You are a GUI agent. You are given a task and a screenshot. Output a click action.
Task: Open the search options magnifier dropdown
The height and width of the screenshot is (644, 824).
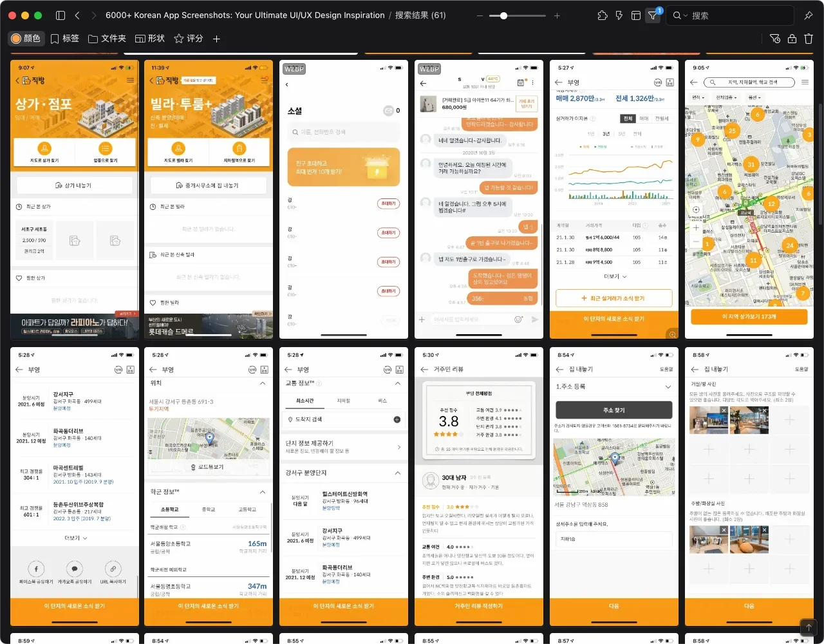(x=680, y=15)
